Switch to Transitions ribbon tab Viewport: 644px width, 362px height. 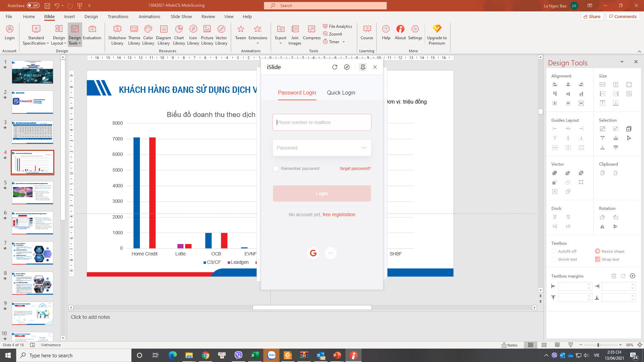118,16
